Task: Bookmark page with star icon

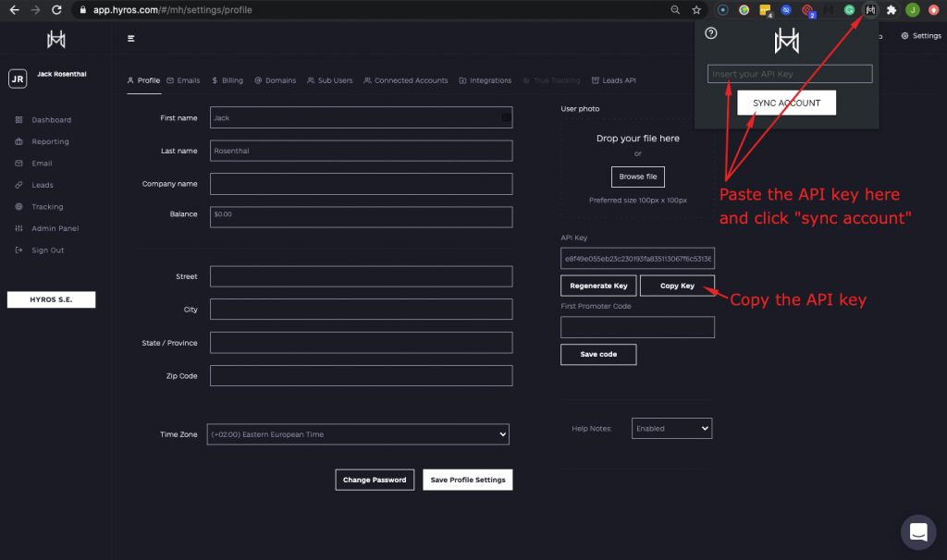Action: point(696,9)
